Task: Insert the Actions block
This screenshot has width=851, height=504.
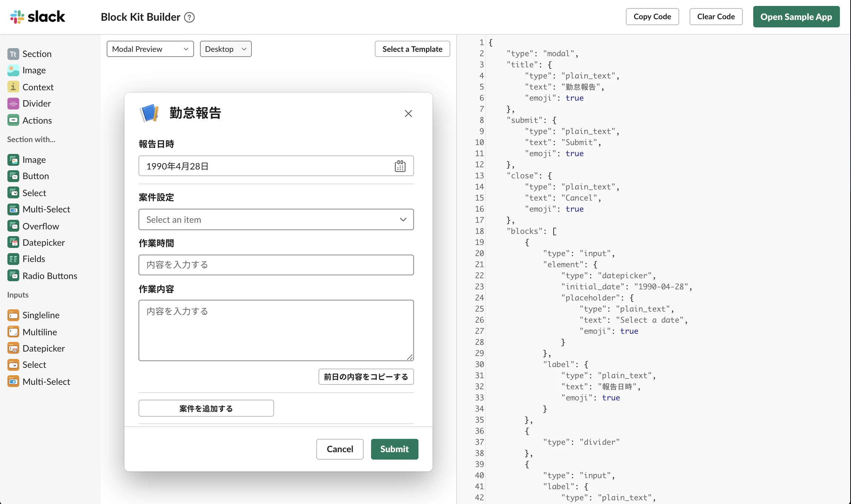Action: click(x=37, y=120)
